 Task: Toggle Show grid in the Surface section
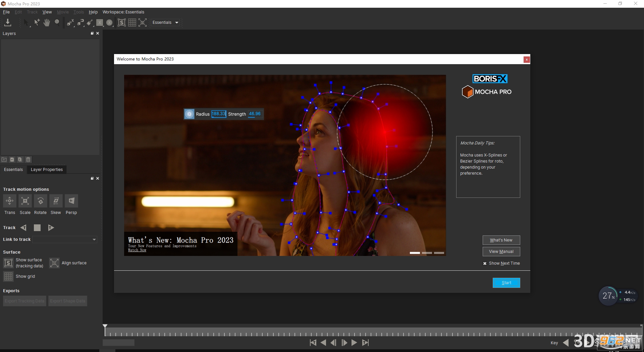[8, 276]
